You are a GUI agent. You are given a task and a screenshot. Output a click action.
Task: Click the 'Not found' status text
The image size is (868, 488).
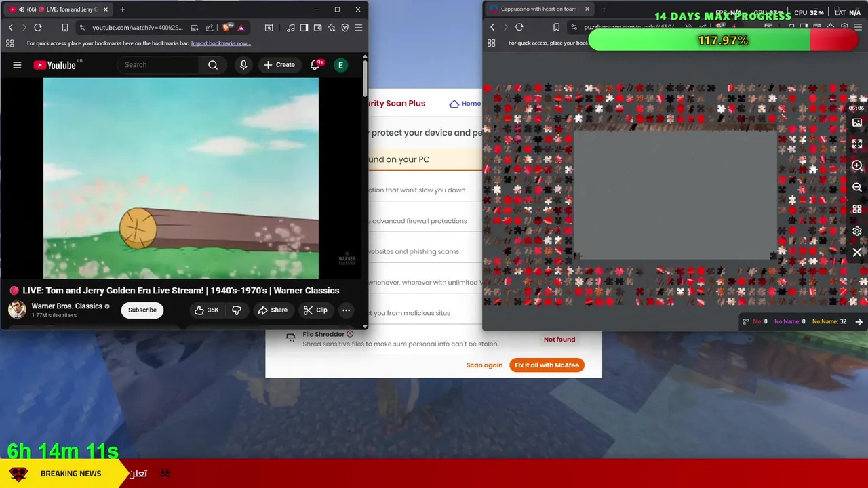tap(559, 340)
